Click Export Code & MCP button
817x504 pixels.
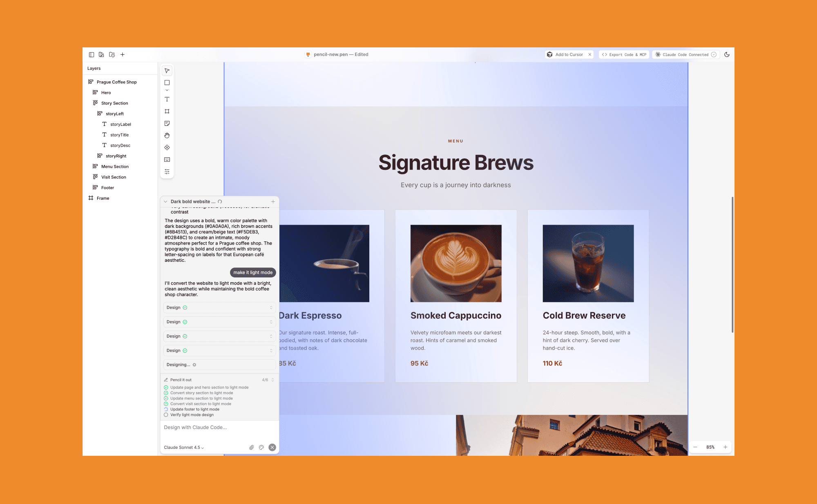pos(624,54)
